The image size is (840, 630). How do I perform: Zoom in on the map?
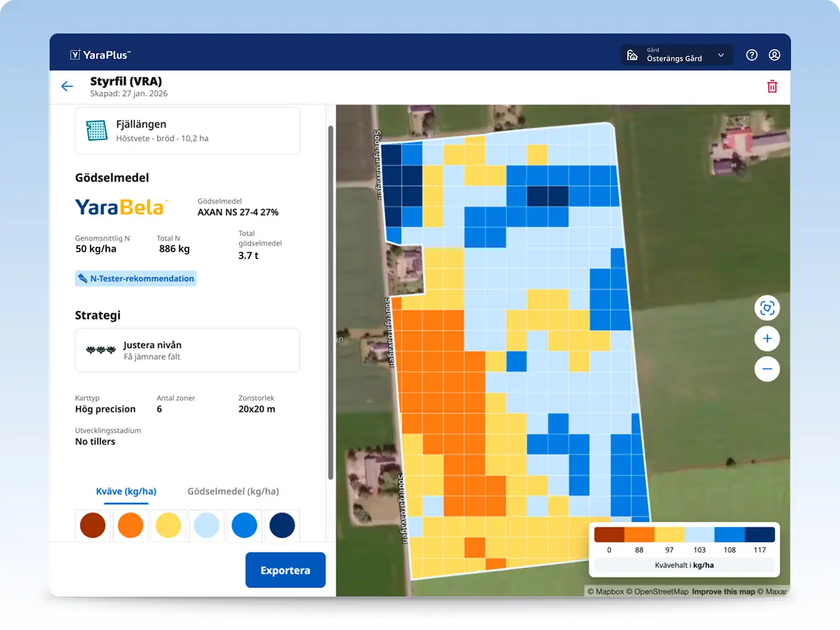coord(767,339)
